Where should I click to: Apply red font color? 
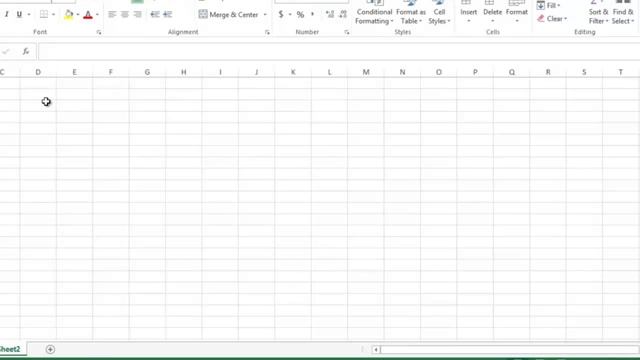(x=88, y=15)
